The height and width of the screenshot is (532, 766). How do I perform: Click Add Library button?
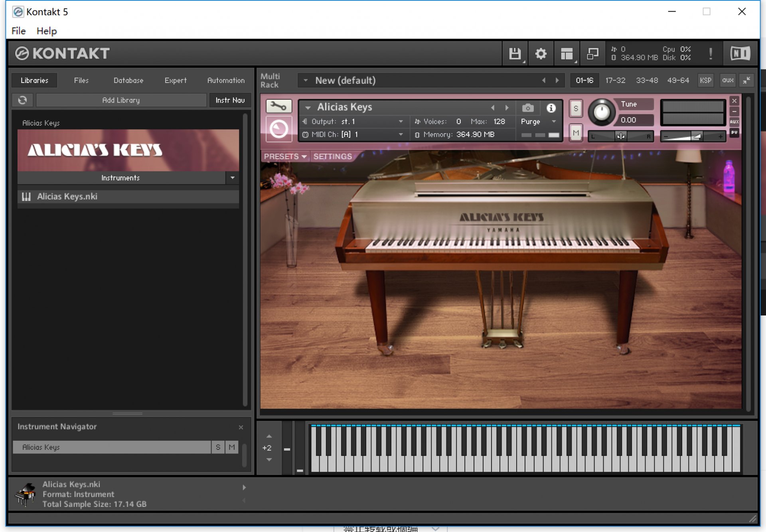click(121, 100)
